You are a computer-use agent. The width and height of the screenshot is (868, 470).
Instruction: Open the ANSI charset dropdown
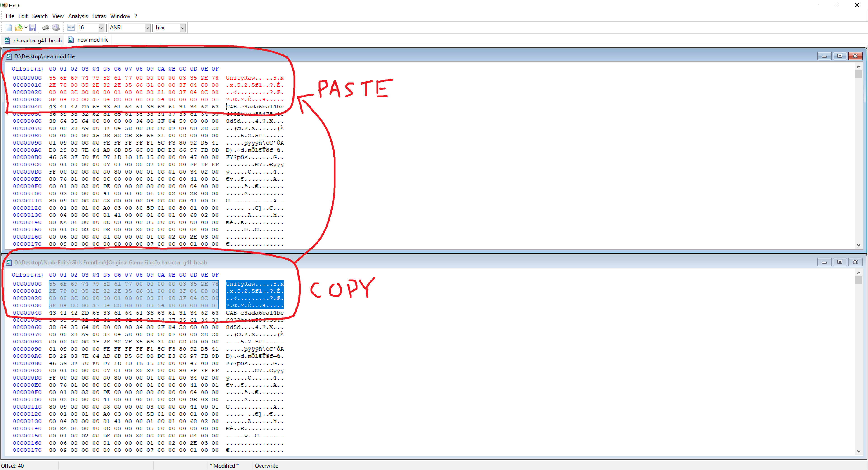click(147, 28)
